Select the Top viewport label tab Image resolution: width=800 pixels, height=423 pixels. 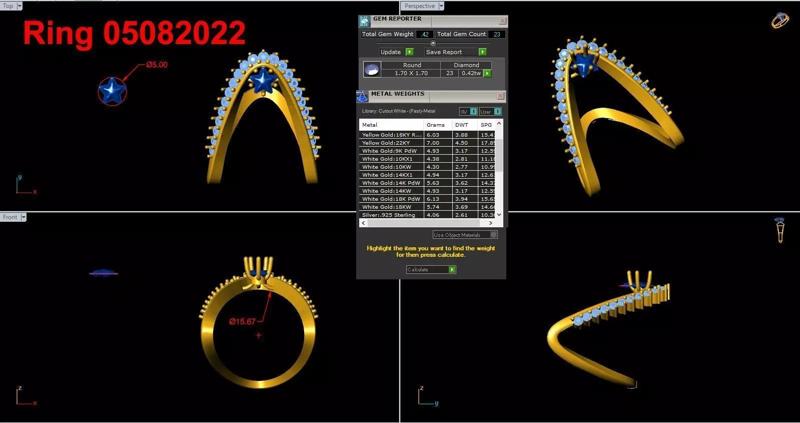tap(9, 6)
